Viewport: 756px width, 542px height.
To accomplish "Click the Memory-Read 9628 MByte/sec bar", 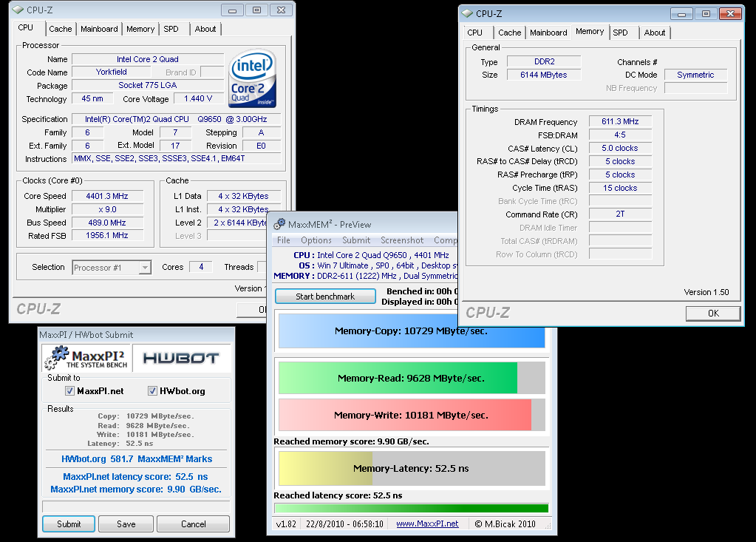I will pyautogui.click(x=412, y=378).
